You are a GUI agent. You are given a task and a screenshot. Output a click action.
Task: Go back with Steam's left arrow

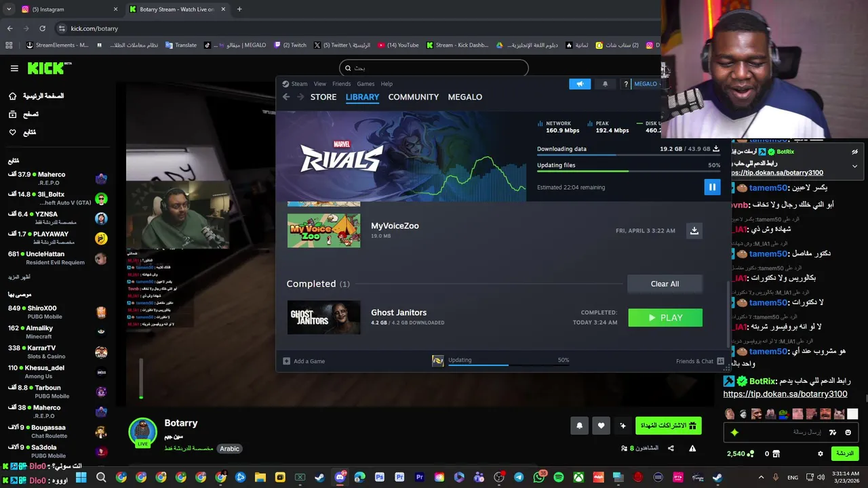[286, 97]
